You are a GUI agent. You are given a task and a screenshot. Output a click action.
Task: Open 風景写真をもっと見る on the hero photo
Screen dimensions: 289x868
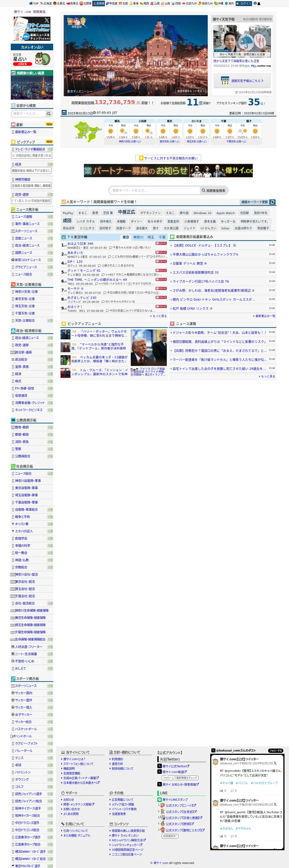191,91
